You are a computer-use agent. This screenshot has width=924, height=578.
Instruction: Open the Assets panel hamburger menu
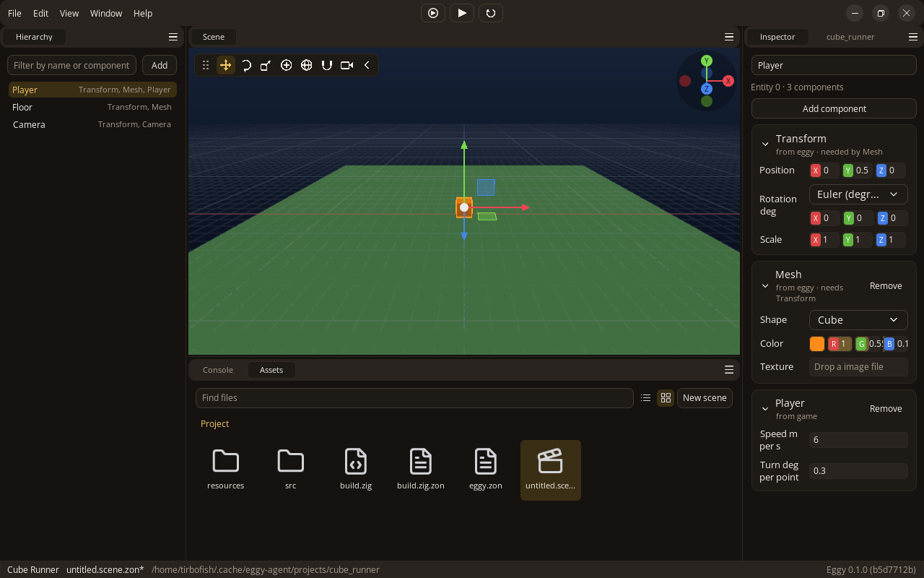tap(729, 370)
